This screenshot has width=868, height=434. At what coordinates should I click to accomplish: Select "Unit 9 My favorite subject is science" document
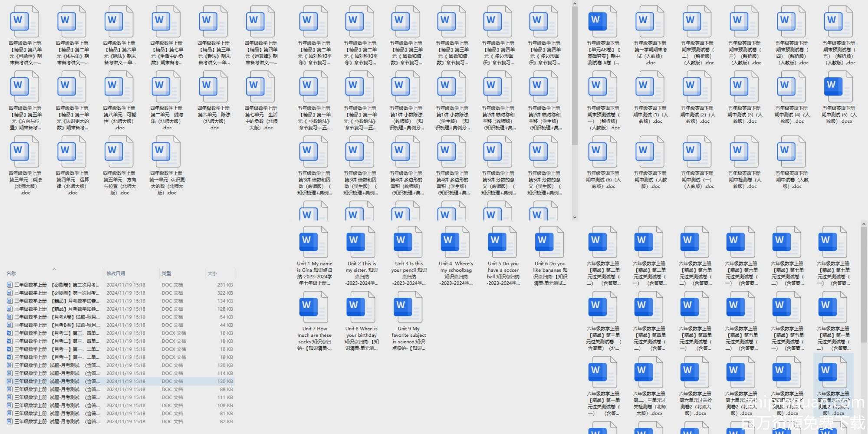coord(408,308)
